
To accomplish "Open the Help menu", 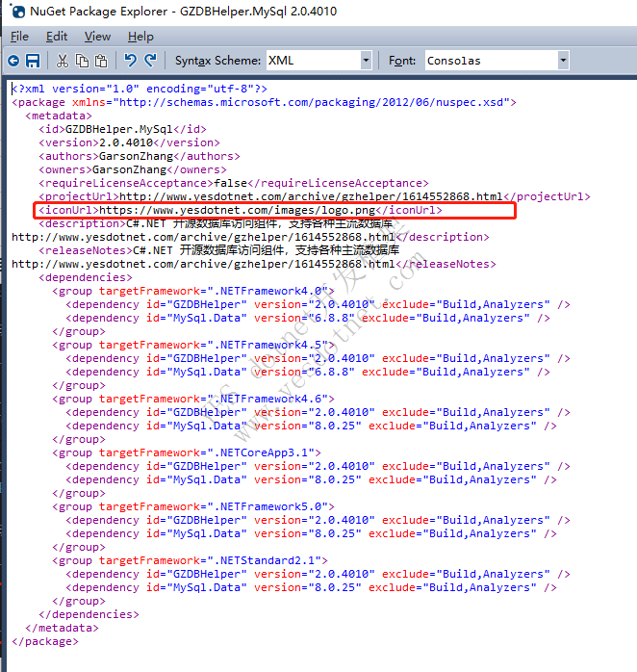I will click(140, 36).
